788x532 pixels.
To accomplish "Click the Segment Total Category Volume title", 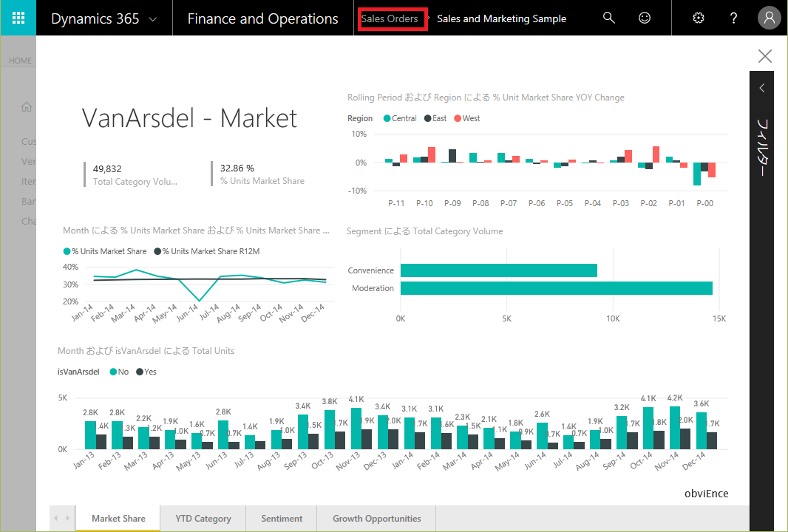I will tap(424, 231).
